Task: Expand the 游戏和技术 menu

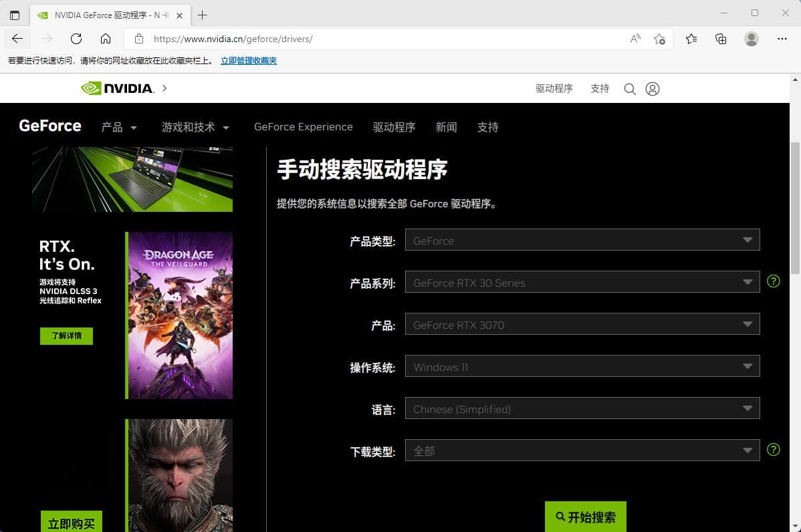Action: (195, 127)
